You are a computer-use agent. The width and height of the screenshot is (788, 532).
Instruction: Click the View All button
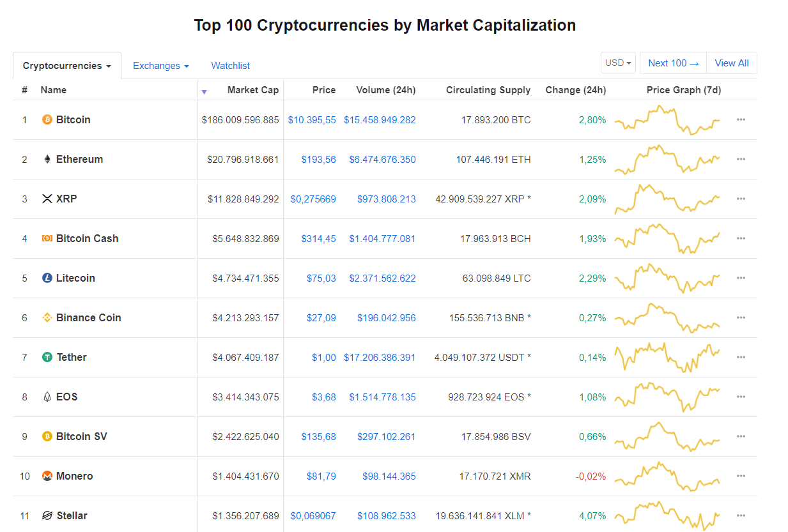coord(732,63)
